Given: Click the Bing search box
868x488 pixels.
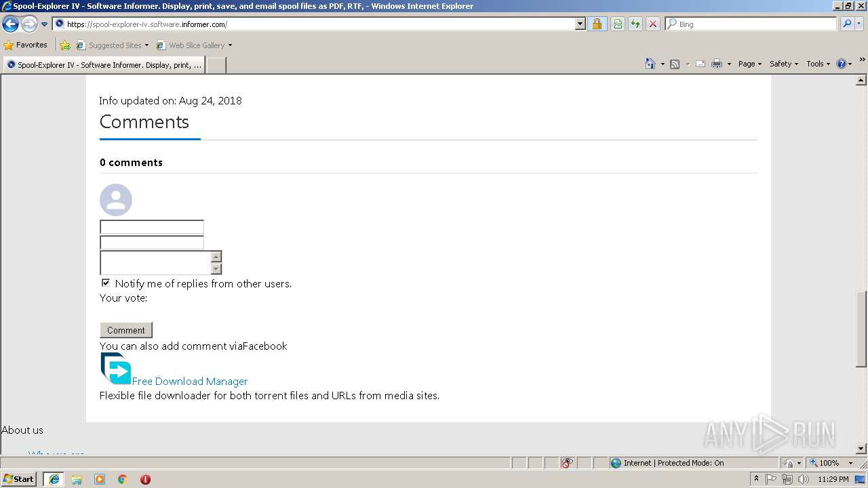Looking at the screenshot, I should (x=751, y=24).
